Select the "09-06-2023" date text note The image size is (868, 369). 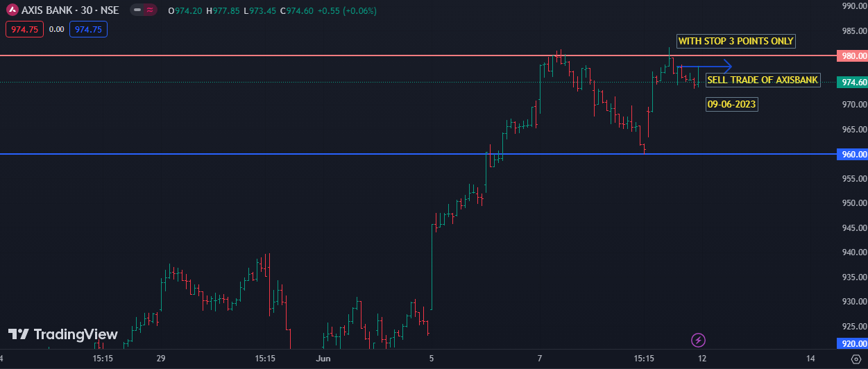coord(731,105)
